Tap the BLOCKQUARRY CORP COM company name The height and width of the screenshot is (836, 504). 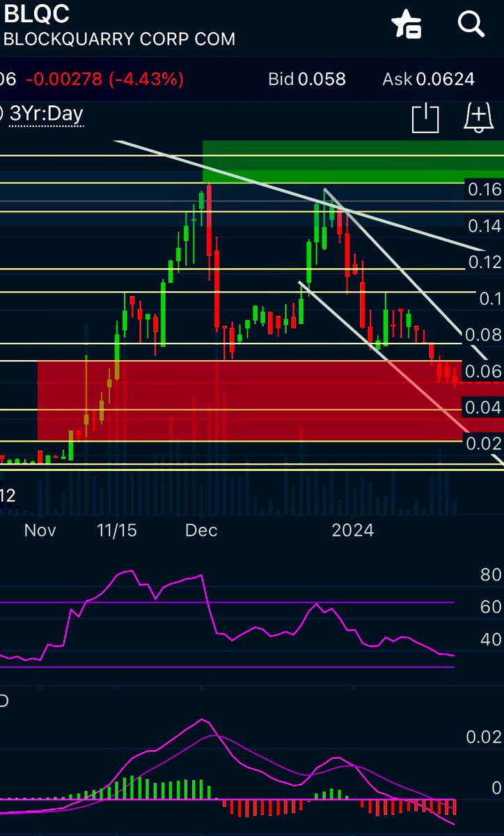pos(119,39)
